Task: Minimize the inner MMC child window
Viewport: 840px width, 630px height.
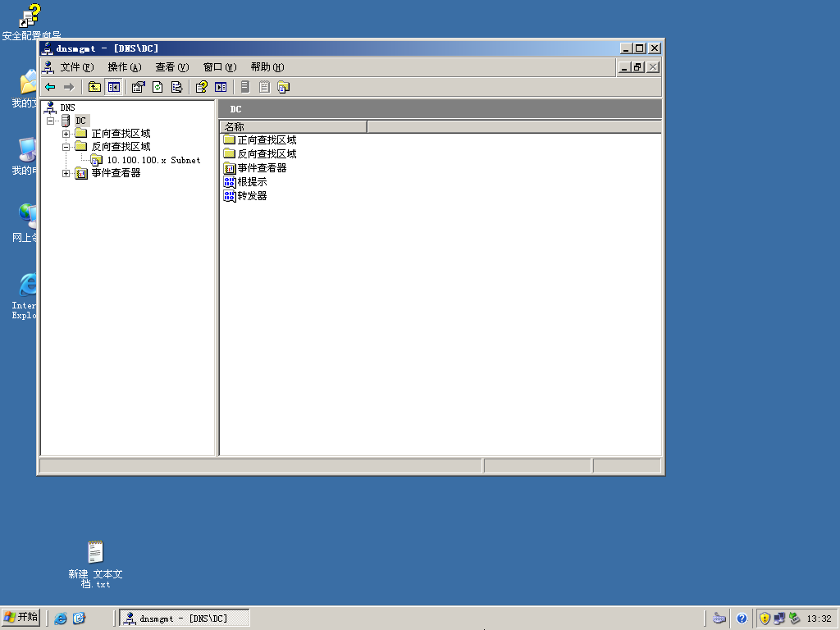Action: pos(624,67)
